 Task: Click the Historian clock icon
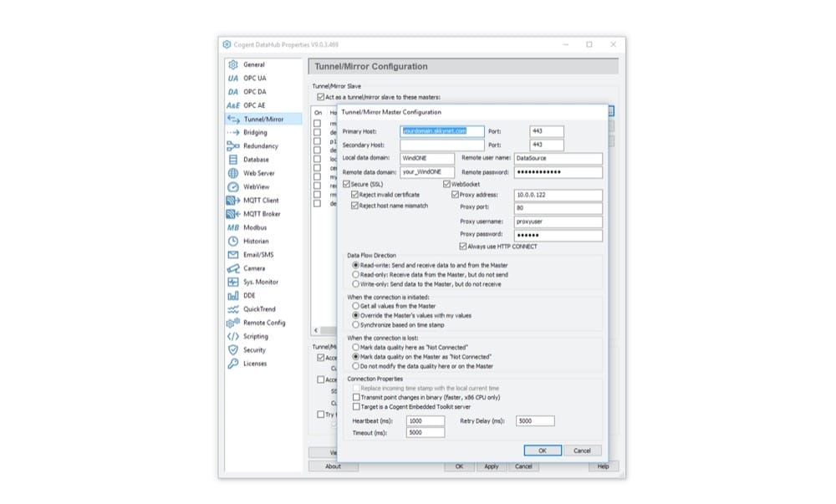click(x=233, y=242)
